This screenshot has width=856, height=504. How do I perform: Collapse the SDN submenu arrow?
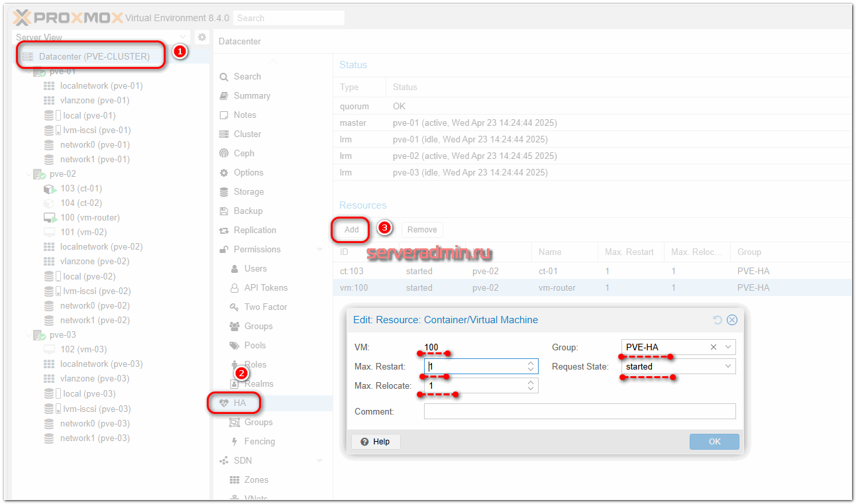(320, 460)
